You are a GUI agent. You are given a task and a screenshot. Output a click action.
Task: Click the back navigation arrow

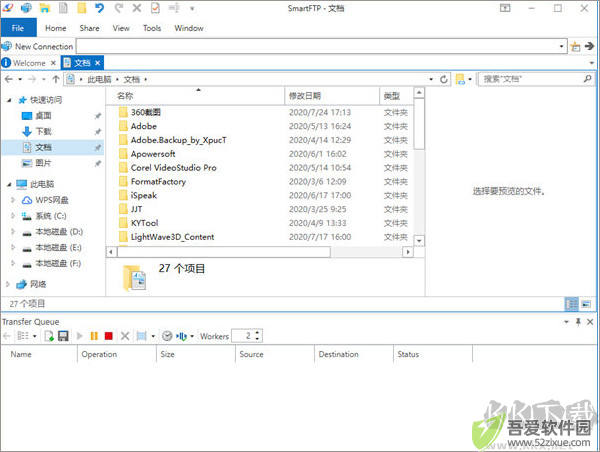click(x=8, y=79)
